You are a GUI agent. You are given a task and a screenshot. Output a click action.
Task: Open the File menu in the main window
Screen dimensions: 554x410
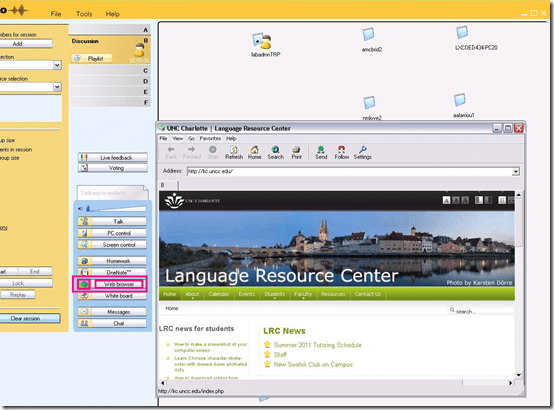[x=56, y=14]
